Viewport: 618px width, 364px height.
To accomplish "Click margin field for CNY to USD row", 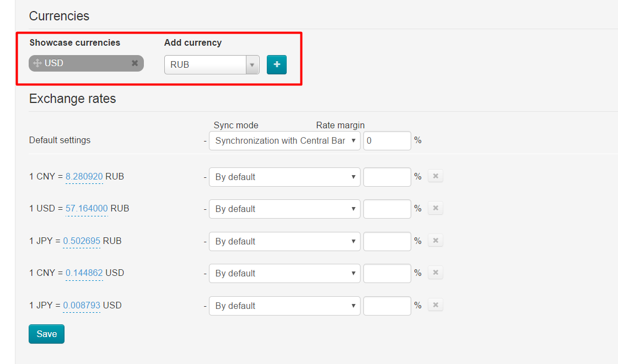I will (x=387, y=274).
